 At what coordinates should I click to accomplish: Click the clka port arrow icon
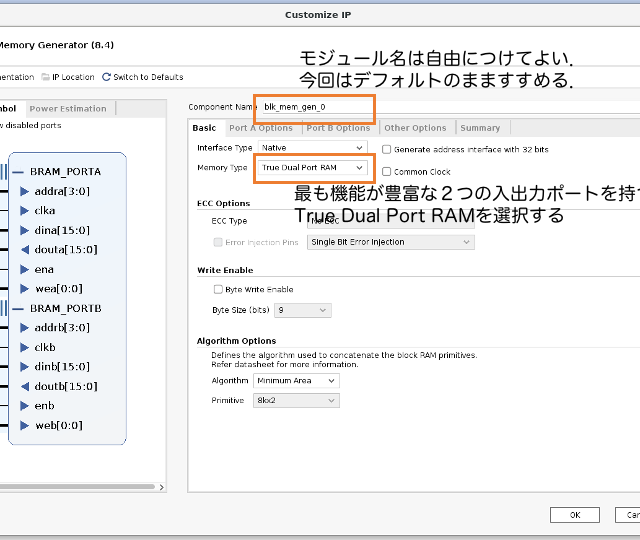(24, 210)
